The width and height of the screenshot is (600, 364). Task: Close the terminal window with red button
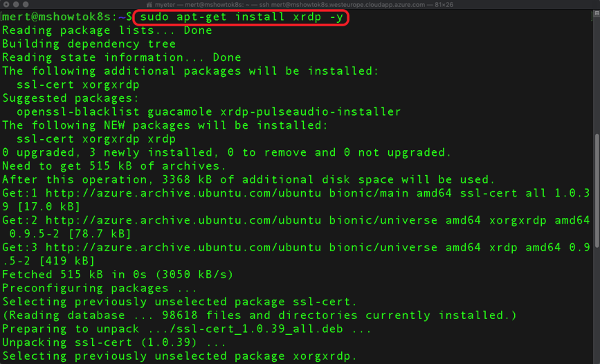[x=6, y=4]
